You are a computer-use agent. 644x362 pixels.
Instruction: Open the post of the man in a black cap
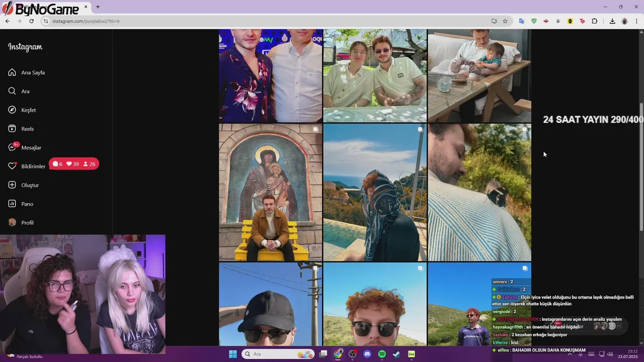pos(271,304)
